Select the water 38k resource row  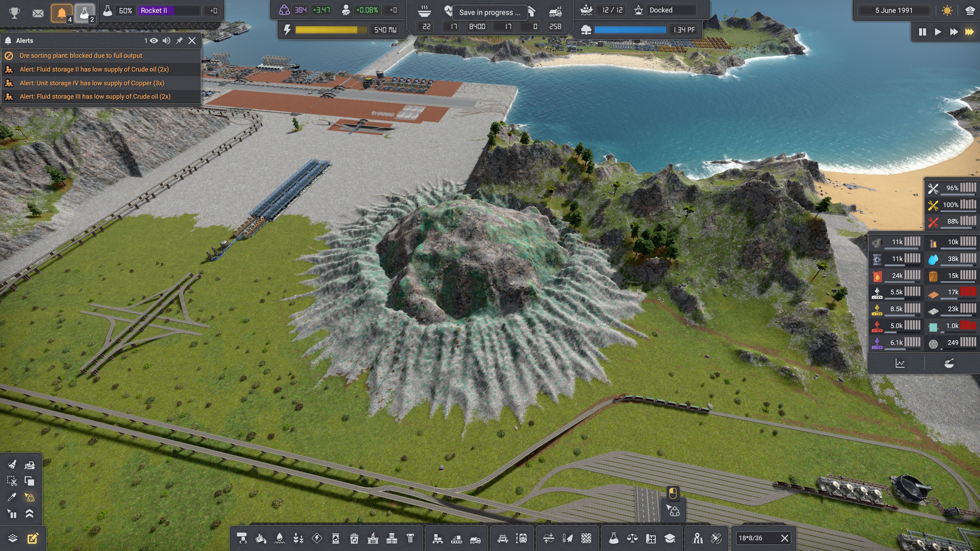952,259
